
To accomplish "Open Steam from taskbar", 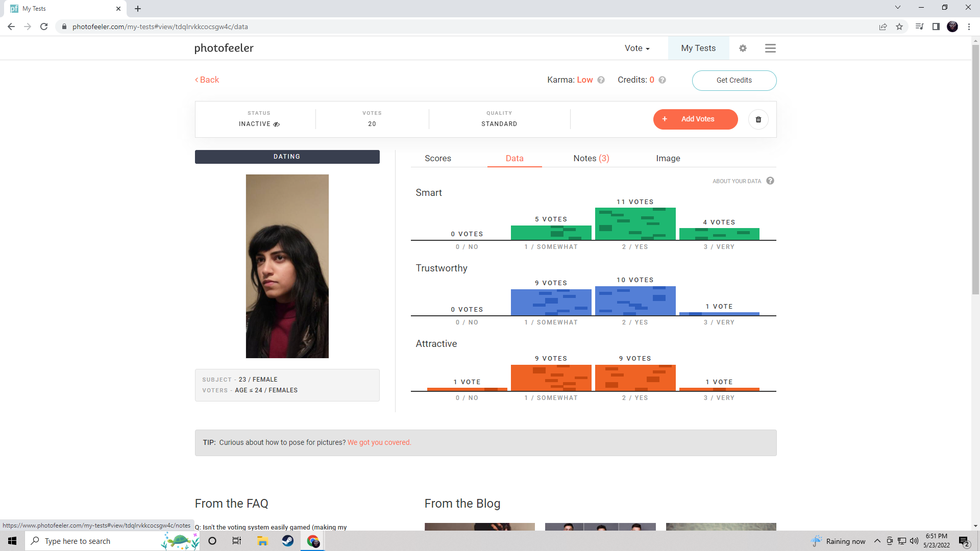I will click(x=288, y=541).
